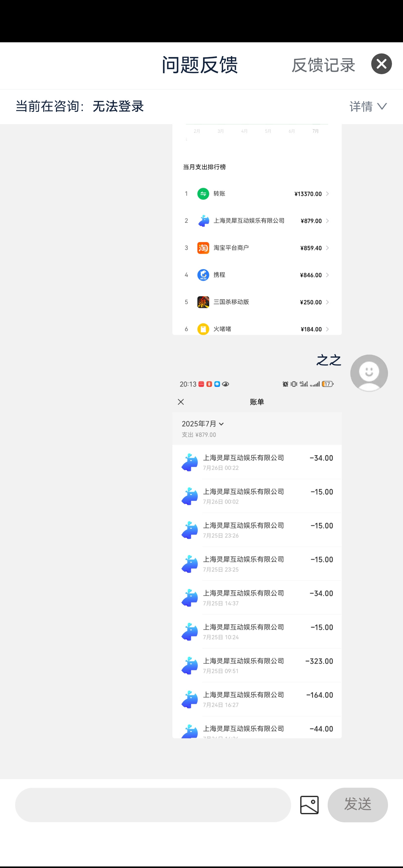Close the feedback page with X button
Screen dimensions: 403x868
381,64
